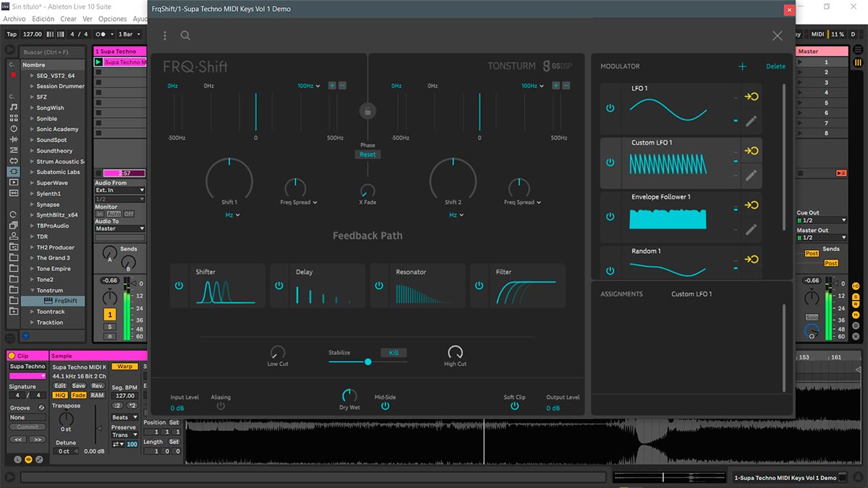Open the Audio To Master dropdown
The image size is (868, 488).
coord(120,228)
